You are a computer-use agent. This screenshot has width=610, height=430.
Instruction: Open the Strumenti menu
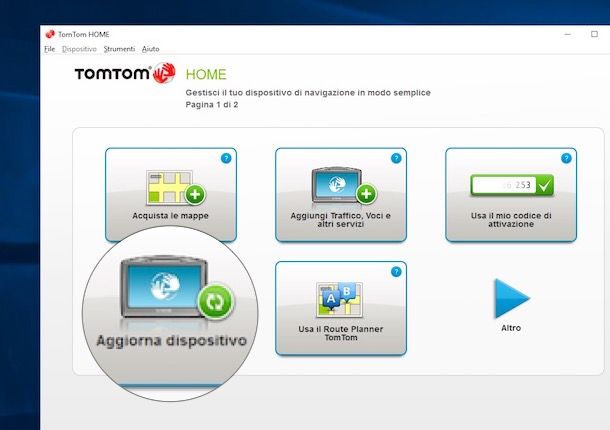[x=119, y=49]
